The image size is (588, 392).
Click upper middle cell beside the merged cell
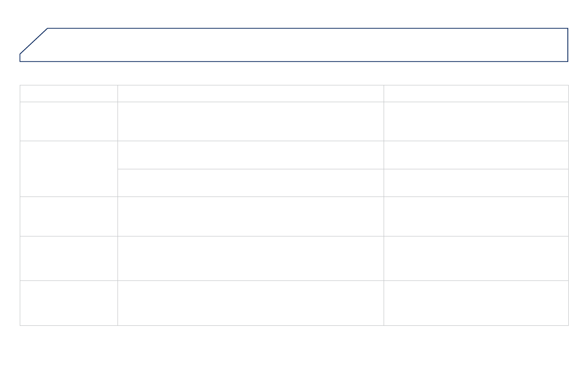[x=250, y=155]
